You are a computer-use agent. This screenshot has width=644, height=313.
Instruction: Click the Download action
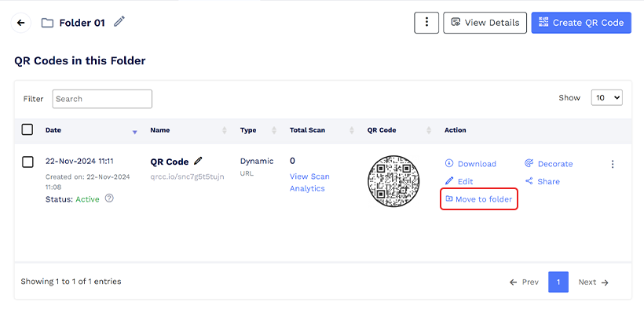click(470, 164)
